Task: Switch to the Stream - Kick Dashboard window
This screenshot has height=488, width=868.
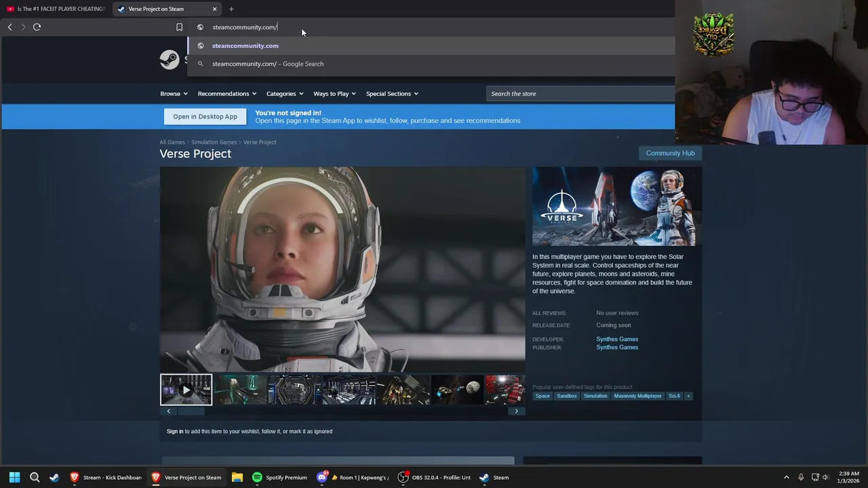Action: (106, 477)
